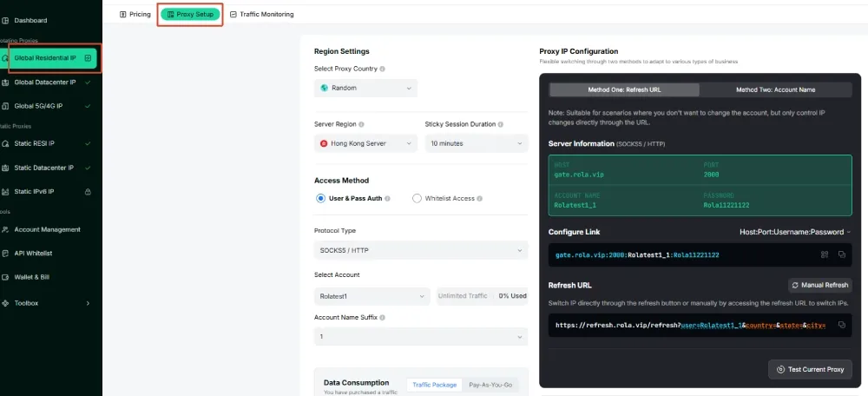Click the checkmark beside Global Datacenter IP
This screenshot has height=396, width=868.
pyautogui.click(x=88, y=82)
